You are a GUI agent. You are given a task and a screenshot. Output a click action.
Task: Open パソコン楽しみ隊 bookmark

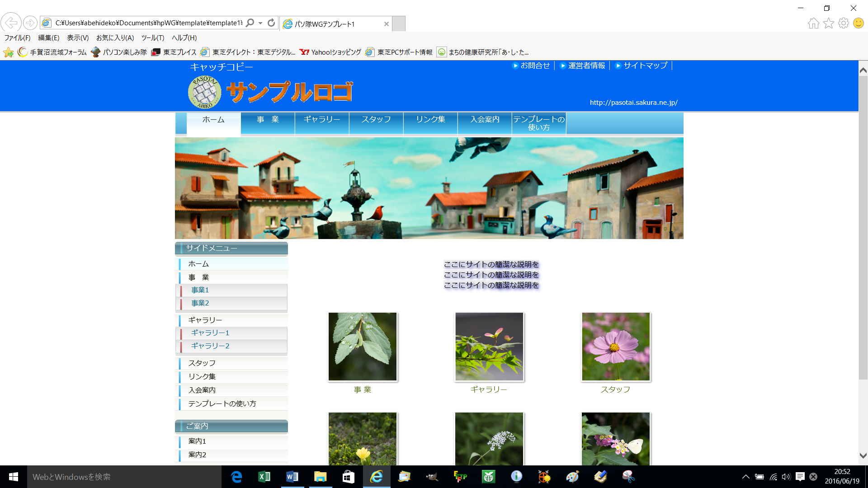click(119, 52)
